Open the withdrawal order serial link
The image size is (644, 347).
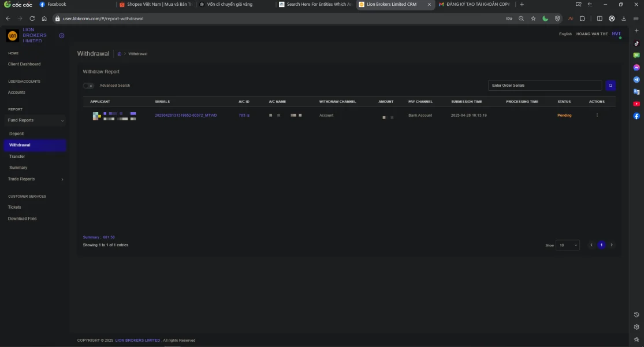[185, 115]
